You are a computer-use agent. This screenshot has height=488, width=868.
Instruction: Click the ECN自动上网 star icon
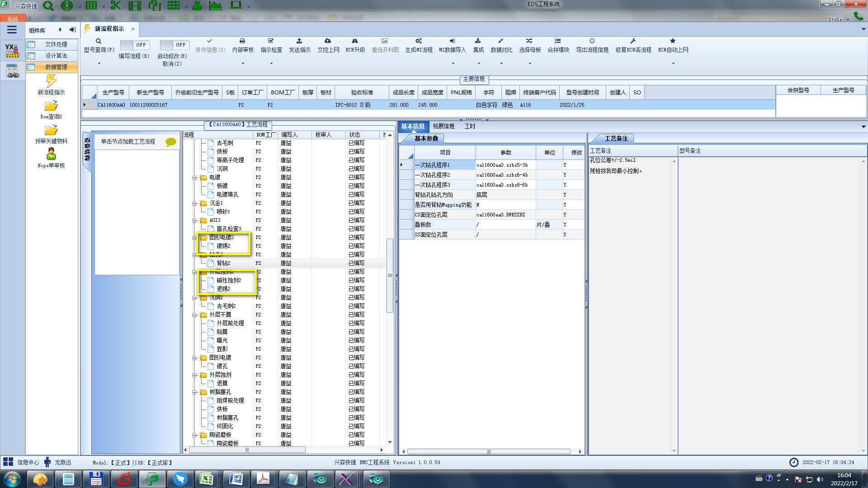tap(673, 41)
